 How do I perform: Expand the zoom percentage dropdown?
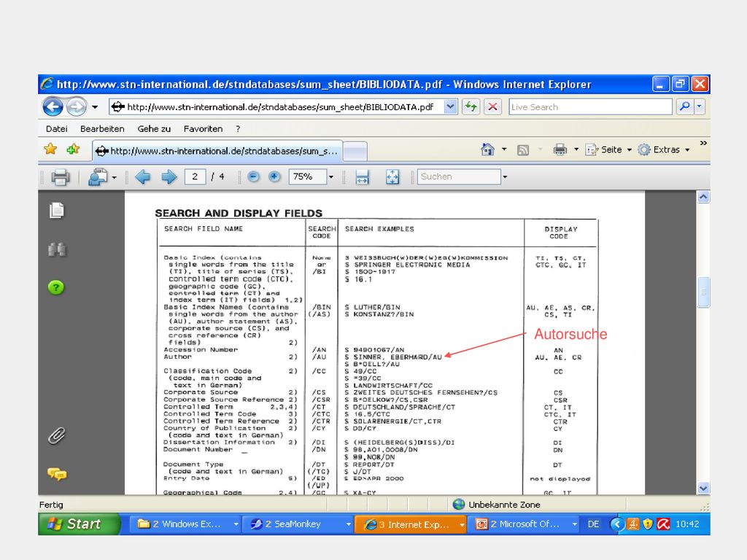point(331,177)
